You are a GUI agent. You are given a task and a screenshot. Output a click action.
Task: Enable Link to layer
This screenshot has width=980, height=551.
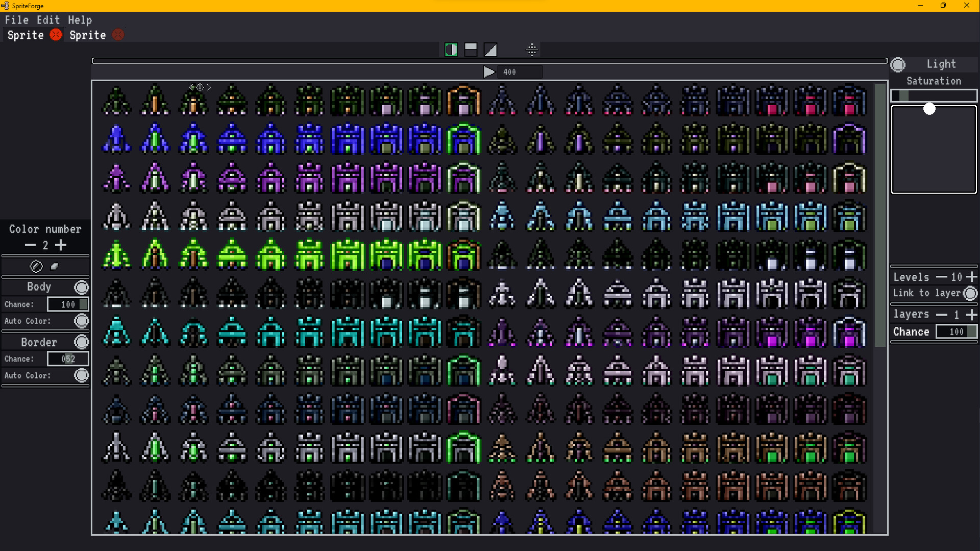(x=971, y=293)
